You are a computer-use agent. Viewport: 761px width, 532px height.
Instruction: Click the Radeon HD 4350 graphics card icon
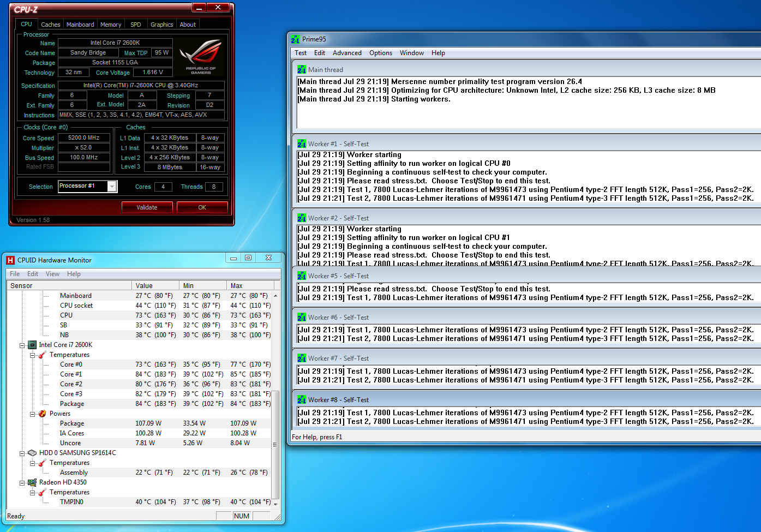pyautogui.click(x=32, y=482)
